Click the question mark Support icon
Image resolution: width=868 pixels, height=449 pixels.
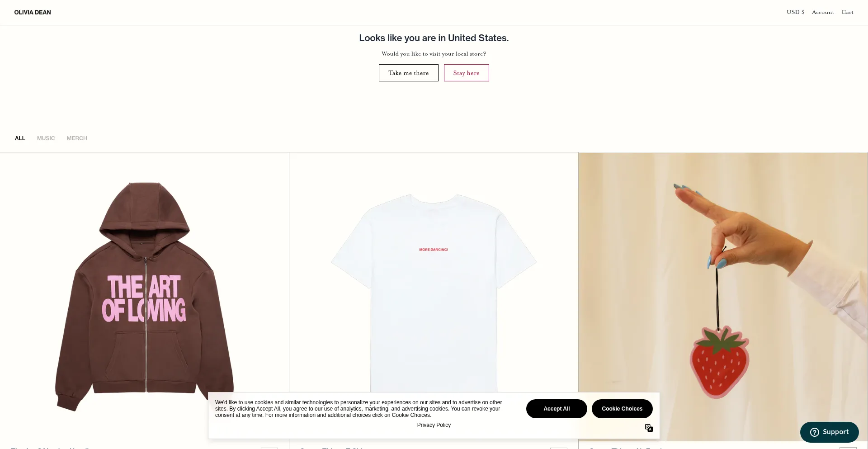(815, 432)
